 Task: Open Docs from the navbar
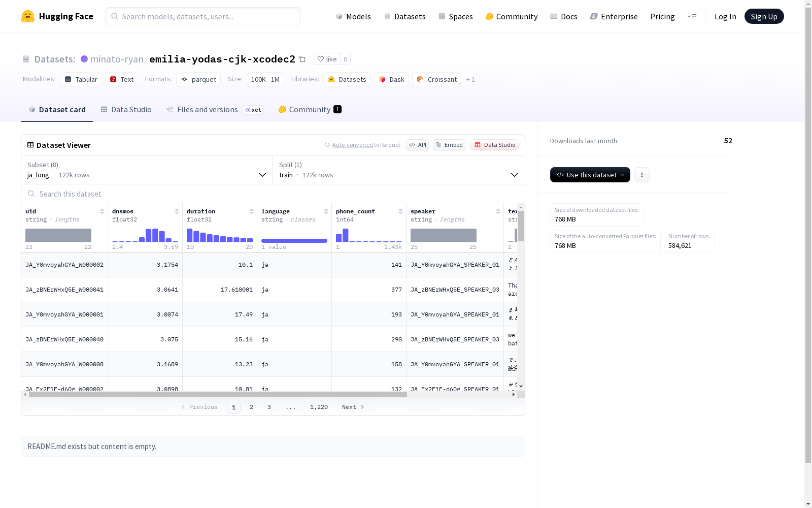[564, 16]
